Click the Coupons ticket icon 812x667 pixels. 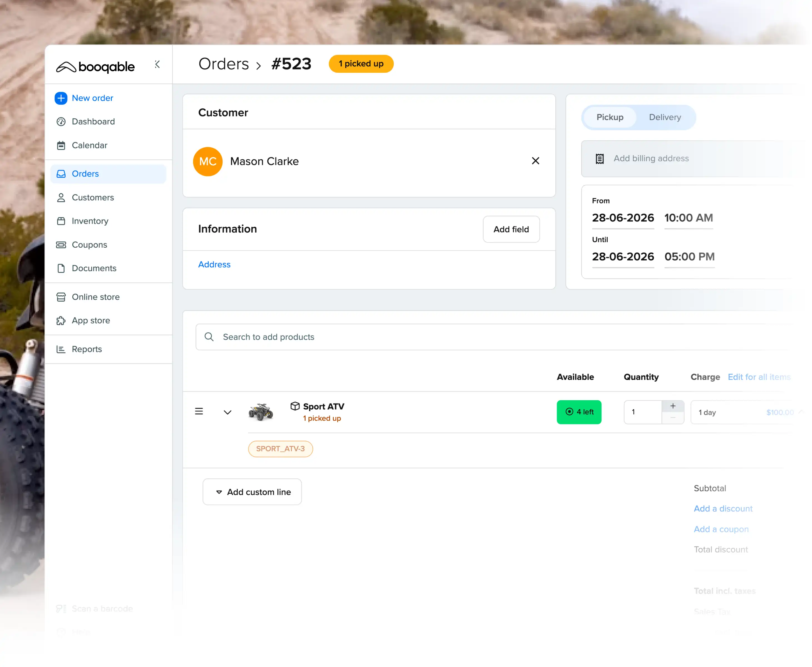pyautogui.click(x=61, y=245)
